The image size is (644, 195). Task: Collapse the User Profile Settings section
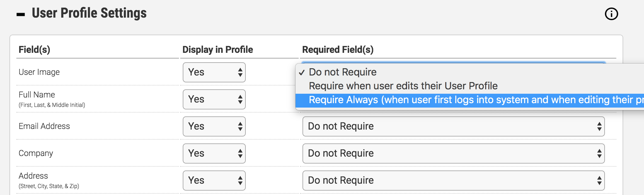point(21,14)
